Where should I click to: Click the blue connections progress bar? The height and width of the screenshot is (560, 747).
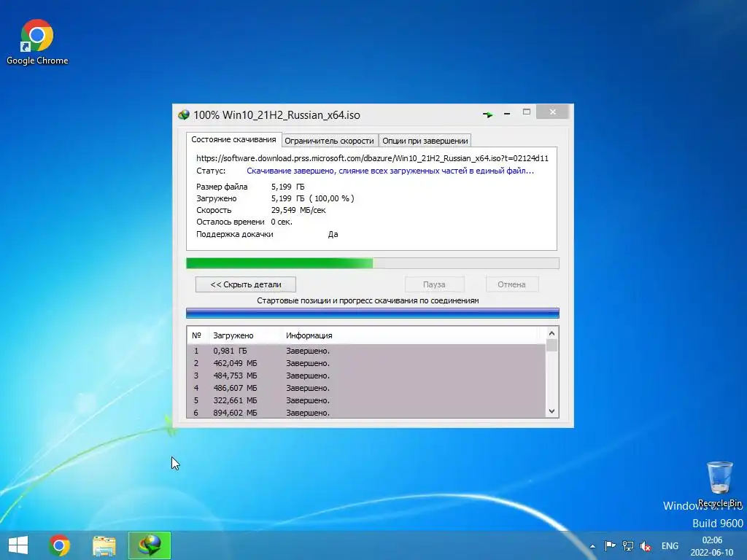click(373, 313)
